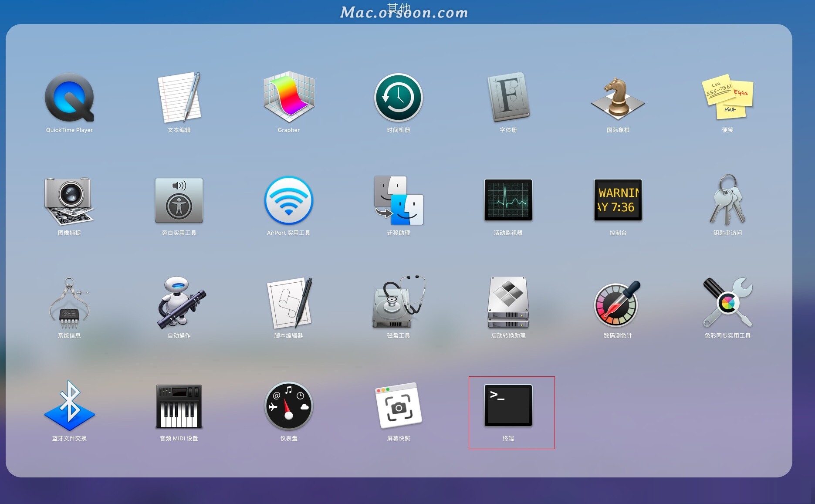Open the 脚本编辑器 scroll-and-pen icon
This screenshot has width=815, height=504.
tap(290, 303)
